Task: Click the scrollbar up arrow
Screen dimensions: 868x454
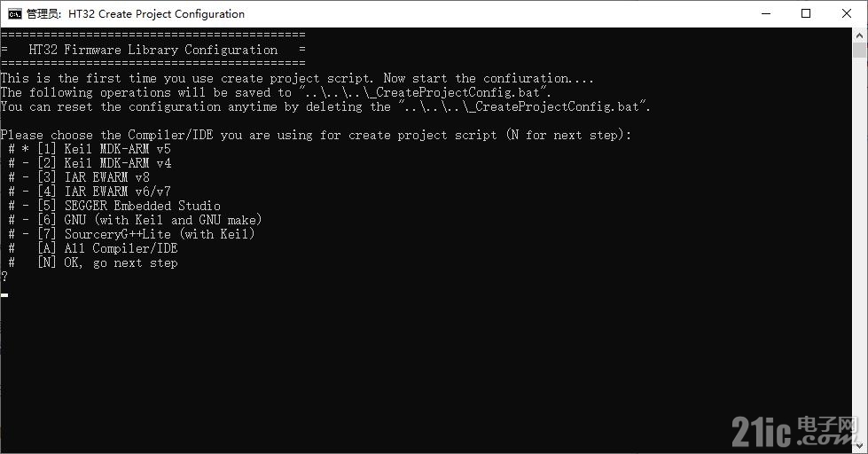Action: click(859, 35)
